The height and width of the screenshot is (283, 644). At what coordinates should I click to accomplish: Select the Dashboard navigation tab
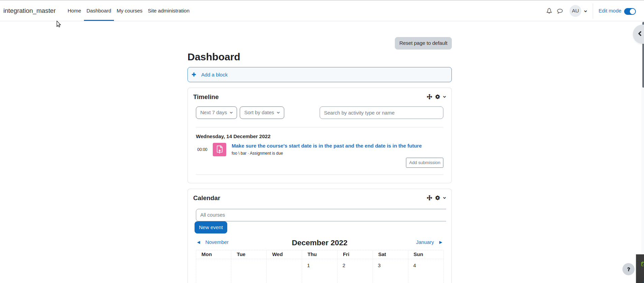pyautogui.click(x=99, y=11)
